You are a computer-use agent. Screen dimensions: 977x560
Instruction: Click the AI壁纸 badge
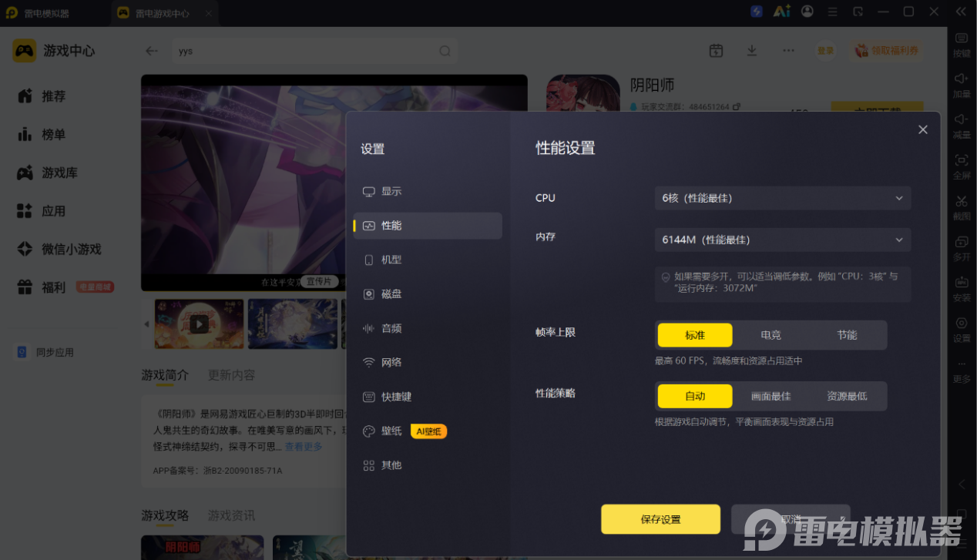[x=428, y=431]
